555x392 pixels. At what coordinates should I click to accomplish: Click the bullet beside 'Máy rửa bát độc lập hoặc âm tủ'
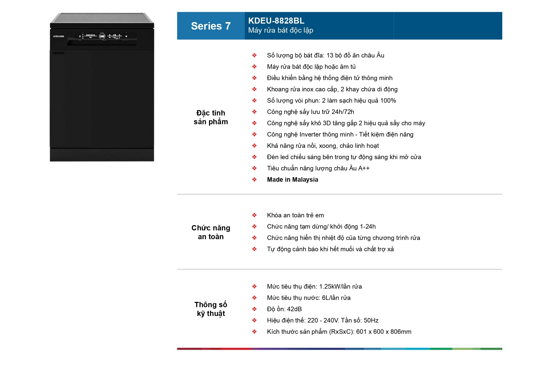pyautogui.click(x=254, y=67)
